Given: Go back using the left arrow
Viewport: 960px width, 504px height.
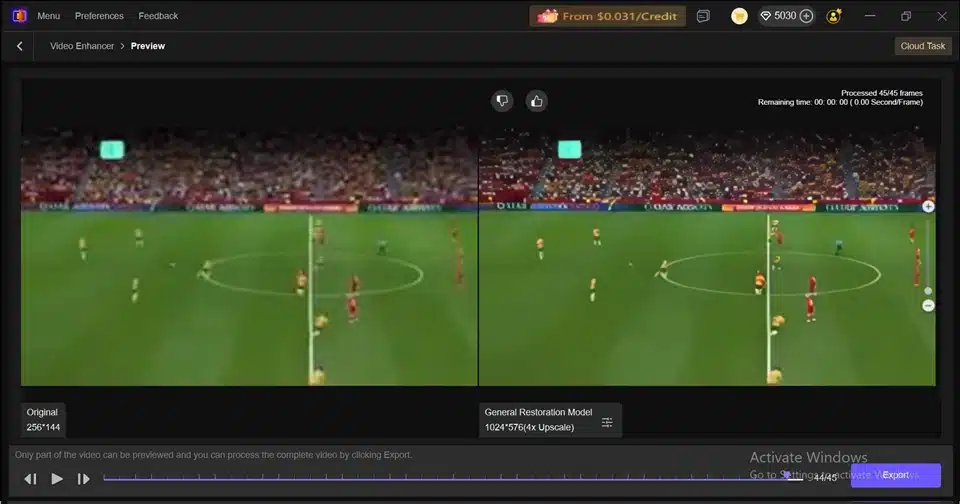Looking at the screenshot, I should [20, 46].
